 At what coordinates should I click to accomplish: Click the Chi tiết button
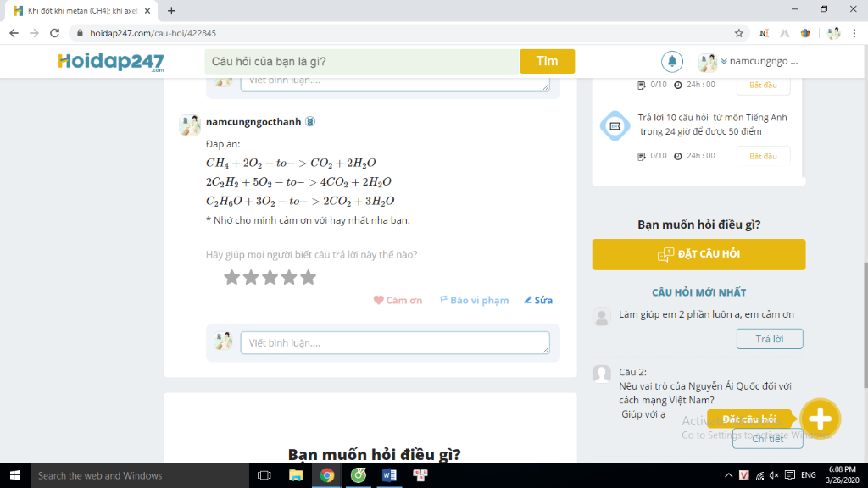pyautogui.click(x=768, y=439)
